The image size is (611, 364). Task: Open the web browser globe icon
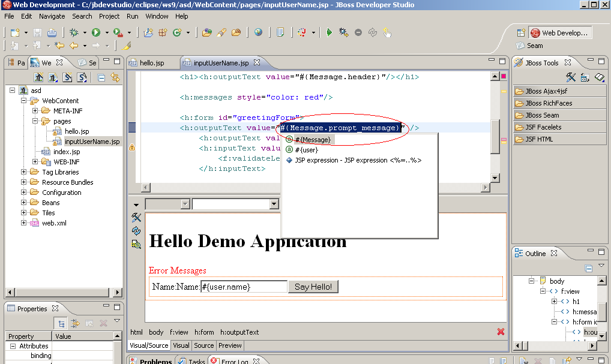click(x=258, y=32)
